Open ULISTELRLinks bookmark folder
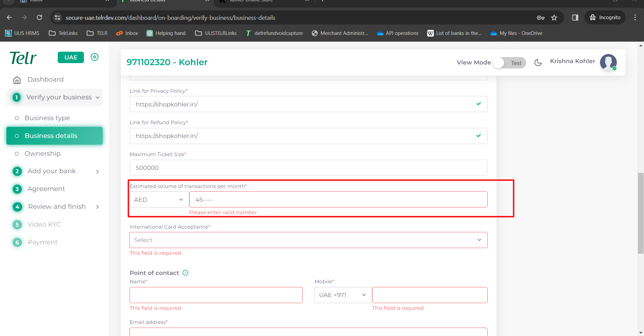 pos(216,33)
